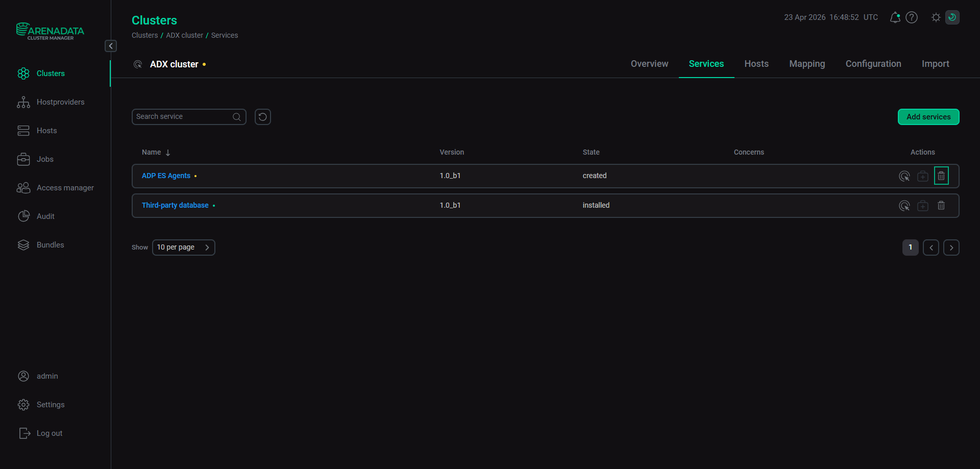Focus the Search service field

coord(189,117)
